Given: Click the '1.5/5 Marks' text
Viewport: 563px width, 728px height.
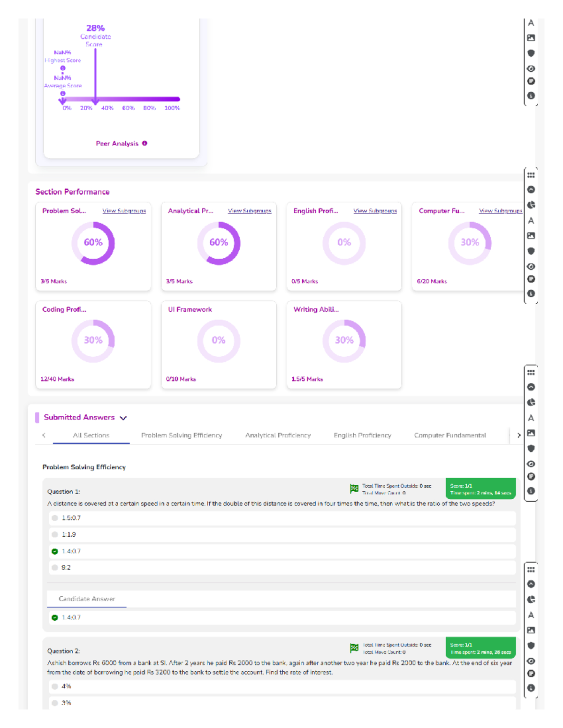Looking at the screenshot, I should (x=307, y=379).
